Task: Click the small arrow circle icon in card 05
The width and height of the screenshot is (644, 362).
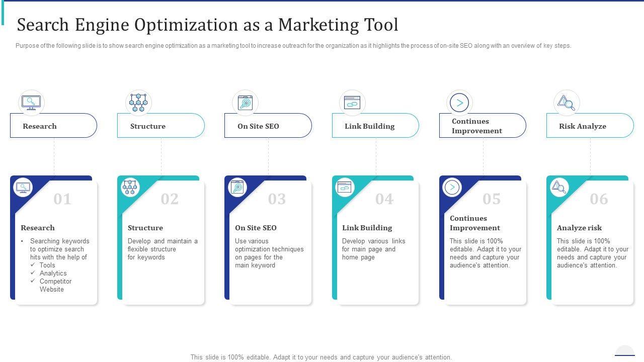Action: [452, 188]
